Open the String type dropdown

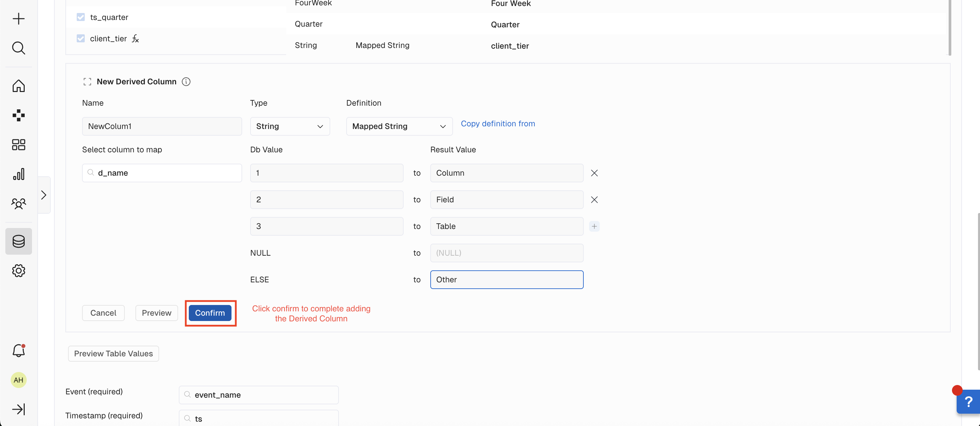(x=290, y=126)
